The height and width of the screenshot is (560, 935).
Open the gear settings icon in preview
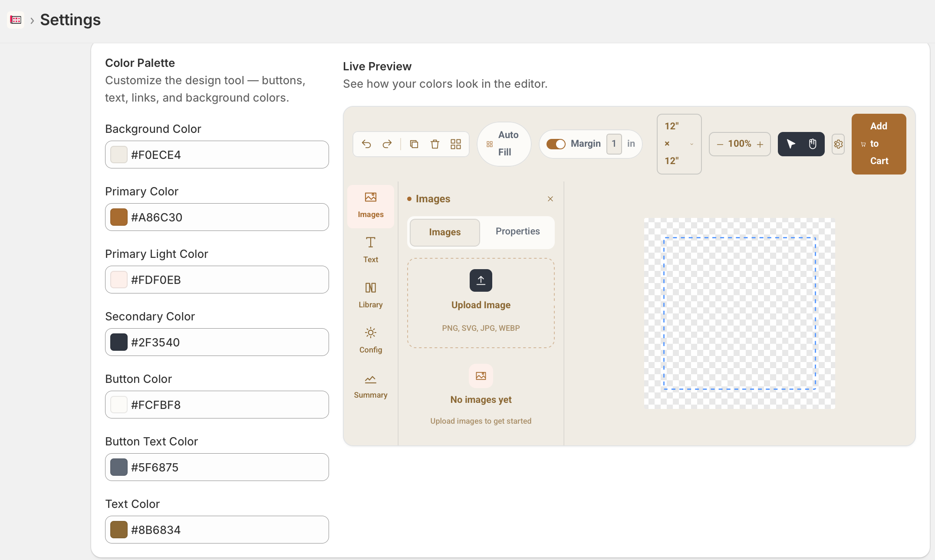point(838,144)
